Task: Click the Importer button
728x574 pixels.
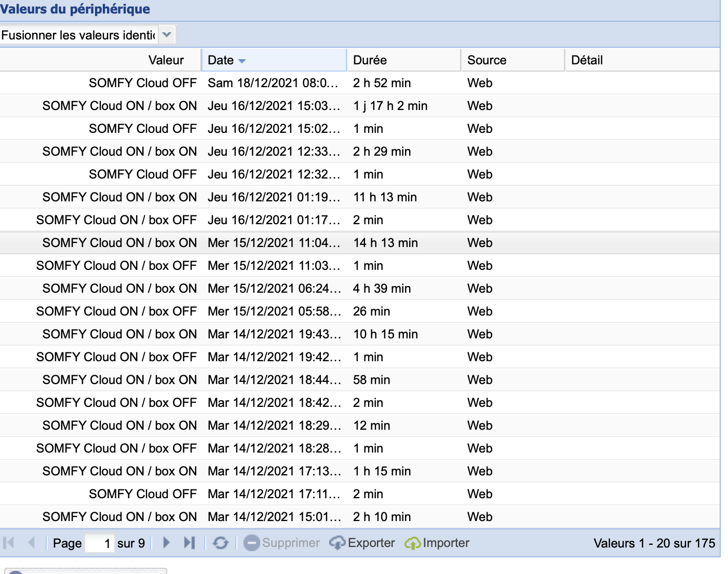Action: [x=437, y=543]
